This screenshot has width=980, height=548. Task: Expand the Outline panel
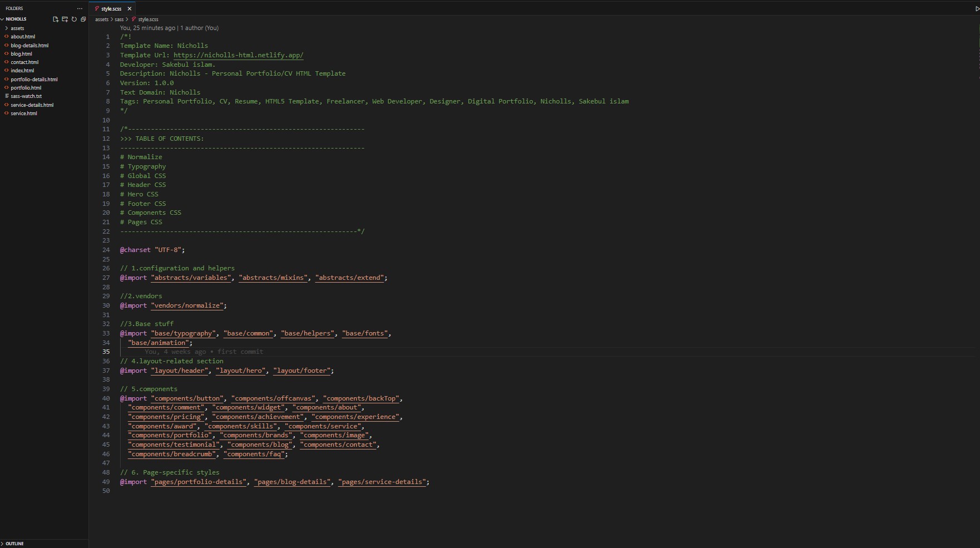14,544
